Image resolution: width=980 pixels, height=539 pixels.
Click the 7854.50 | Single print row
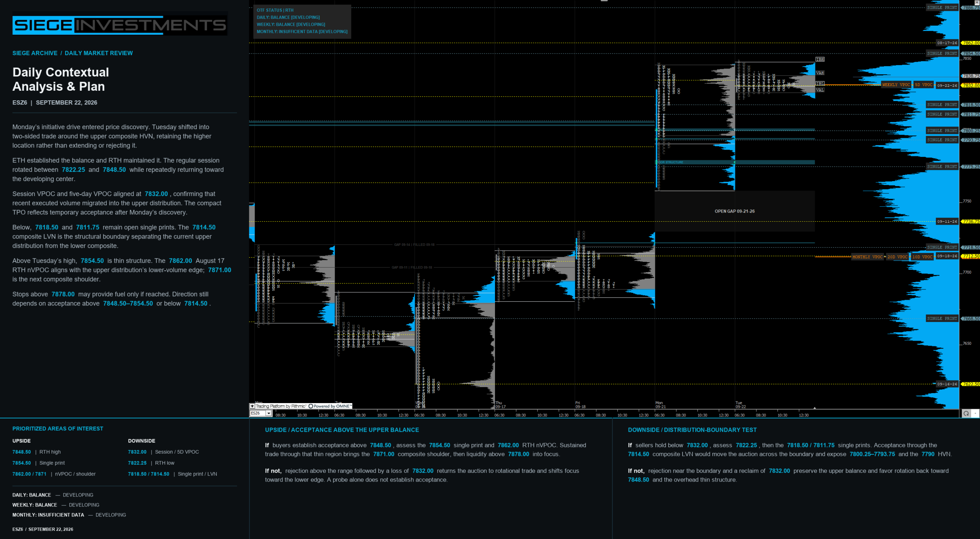click(39, 463)
